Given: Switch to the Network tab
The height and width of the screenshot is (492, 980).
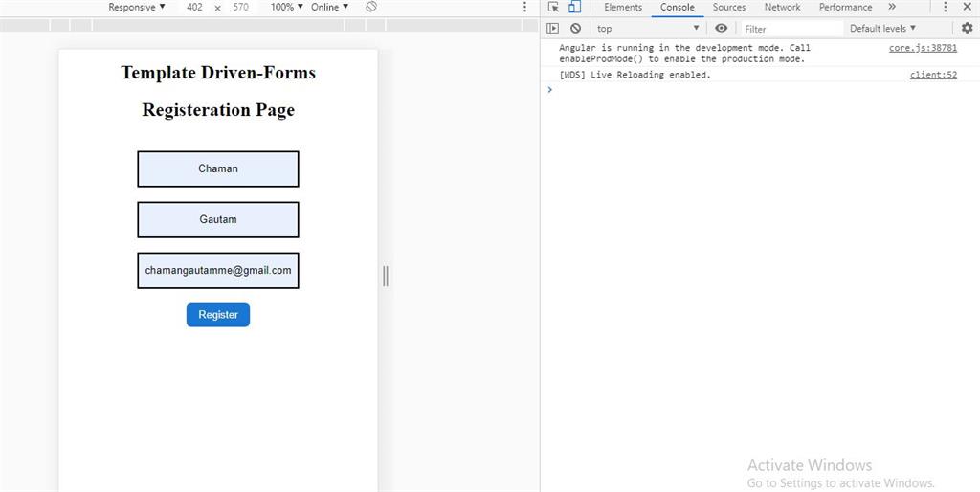Looking at the screenshot, I should coord(783,7).
